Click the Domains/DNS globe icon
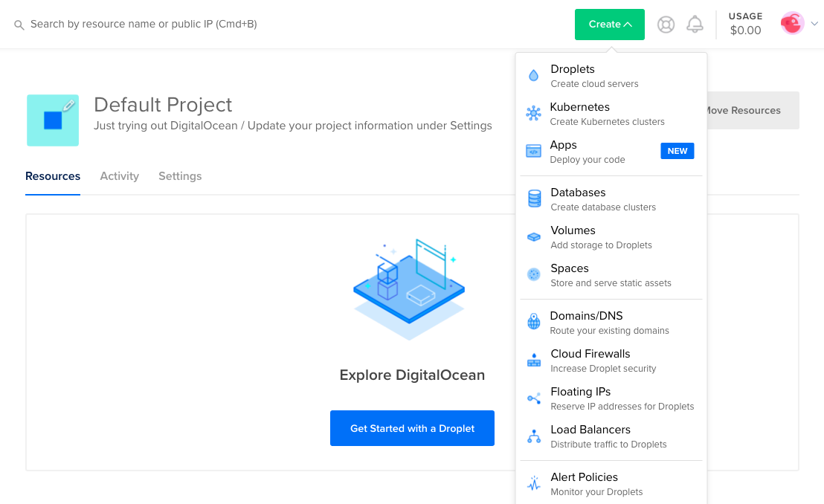Image resolution: width=824 pixels, height=504 pixels. click(x=533, y=321)
